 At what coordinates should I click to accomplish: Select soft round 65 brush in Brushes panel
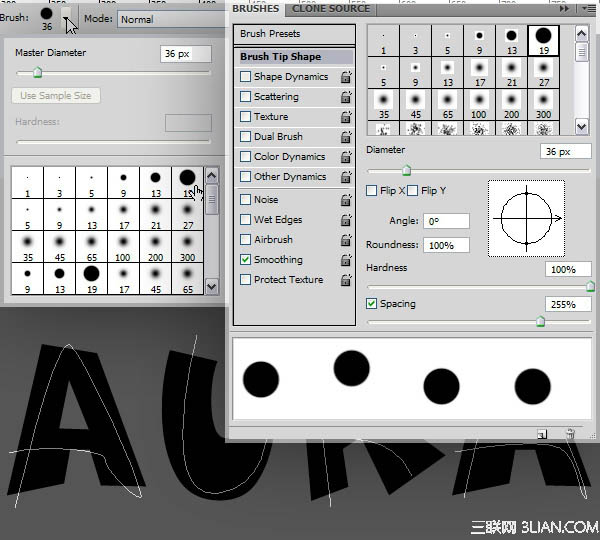click(x=447, y=105)
